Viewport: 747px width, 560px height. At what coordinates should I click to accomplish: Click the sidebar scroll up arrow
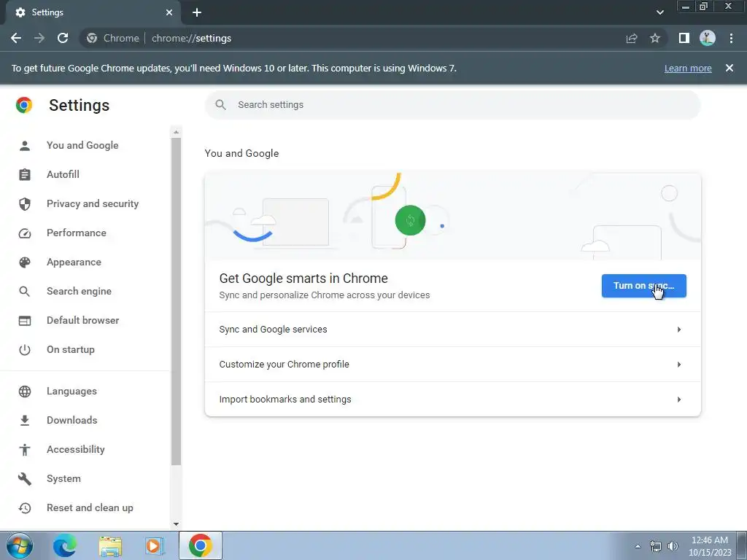pos(177,132)
